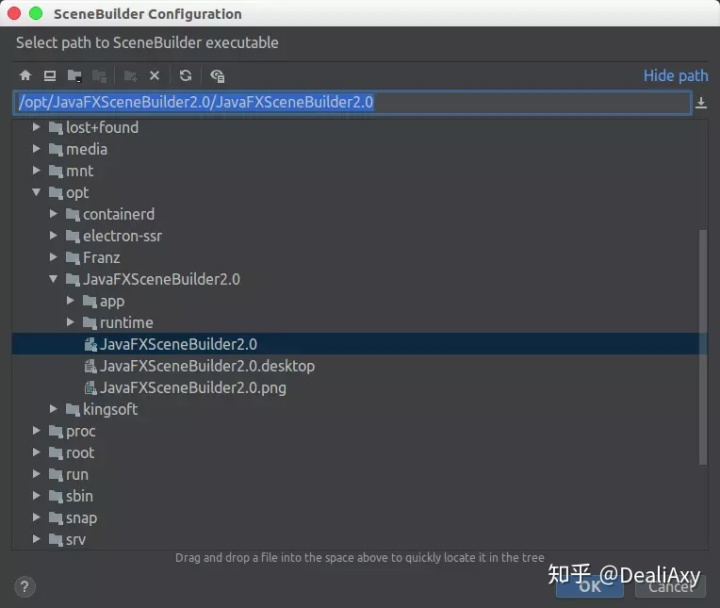
Task: Select the runtime folder row
Action: [359, 322]
